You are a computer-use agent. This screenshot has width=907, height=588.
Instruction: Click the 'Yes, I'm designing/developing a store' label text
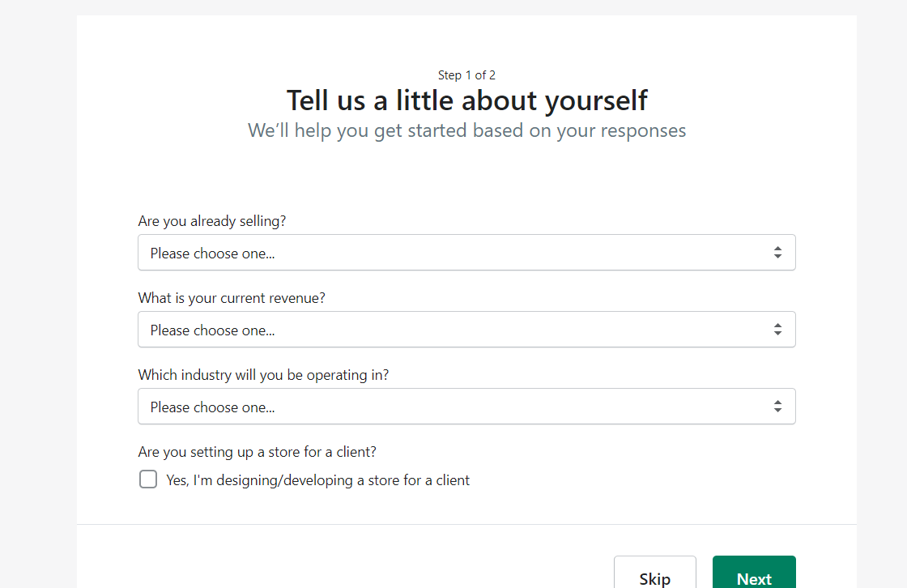pyautogui.click(x=317, y=480)
